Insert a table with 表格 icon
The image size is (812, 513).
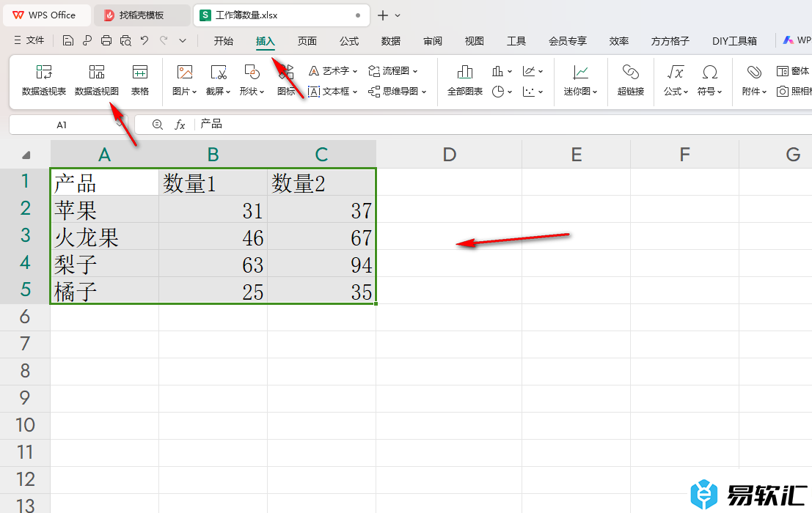(140, 73)
